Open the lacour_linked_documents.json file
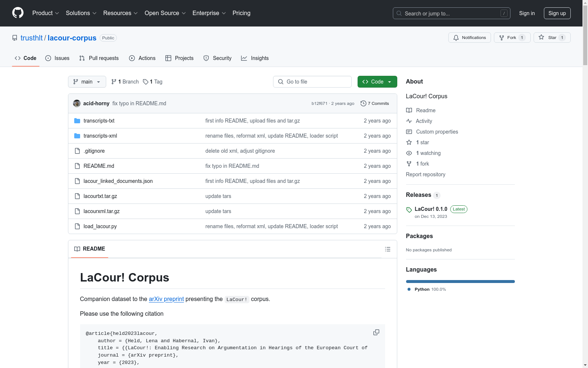Screen dimensions: 588x368 (118, 181)
